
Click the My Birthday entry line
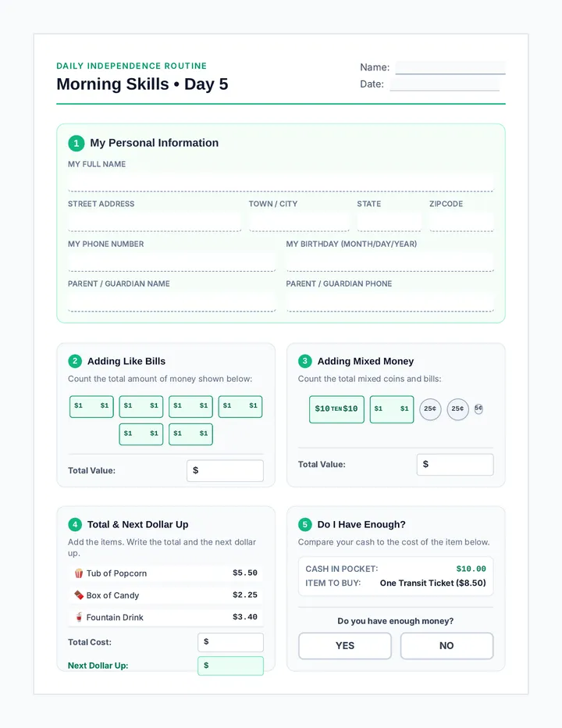click(x=389, y=262)
